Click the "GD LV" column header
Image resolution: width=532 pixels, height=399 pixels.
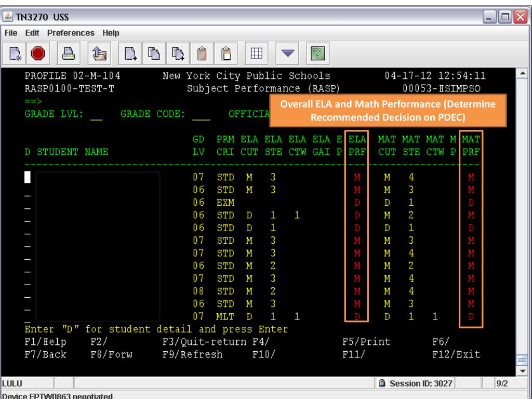(x=198, y=145)
